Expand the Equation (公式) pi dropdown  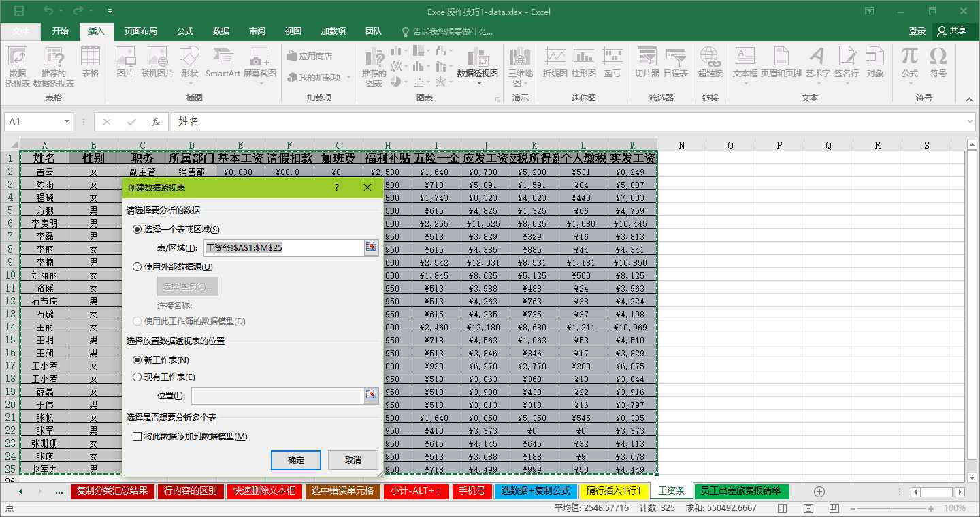(910, 83)
